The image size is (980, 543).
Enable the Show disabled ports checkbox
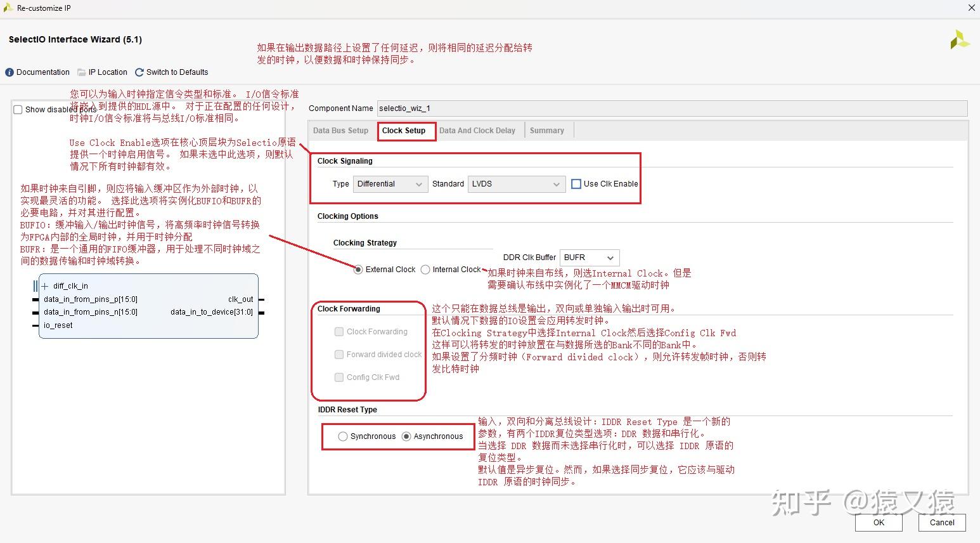pos(18,109)
